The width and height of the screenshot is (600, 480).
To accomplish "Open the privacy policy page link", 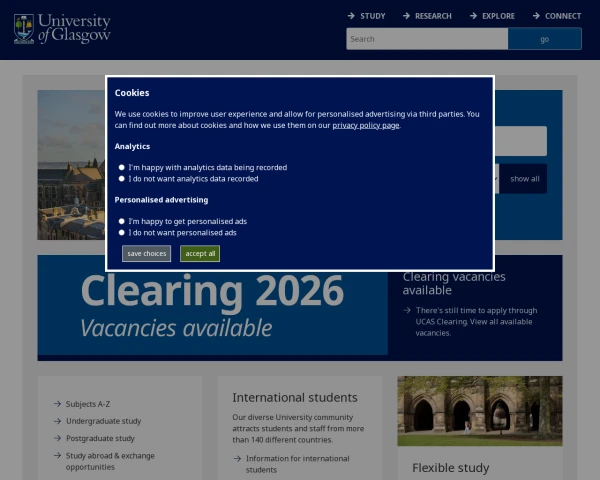I will pos(365,125).
